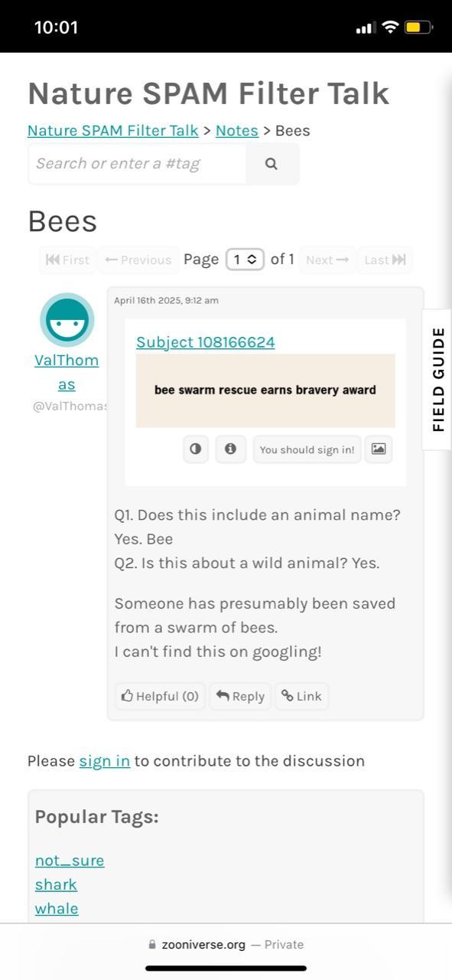This screenshot has height=980, width=452.
Task: Open the subject info icon
Action: coord(230,449)
